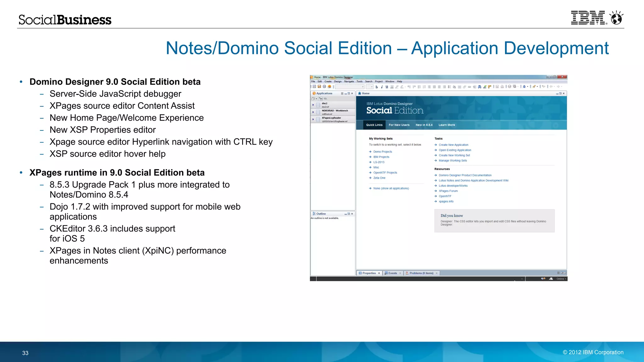644x362 pixels.
Task: Toggle Italic formatting in the toolbar
Action: (382, 87)
